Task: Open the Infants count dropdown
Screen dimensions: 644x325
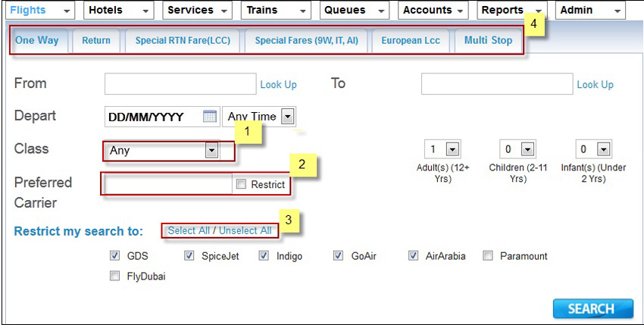Action: (602, 150)
